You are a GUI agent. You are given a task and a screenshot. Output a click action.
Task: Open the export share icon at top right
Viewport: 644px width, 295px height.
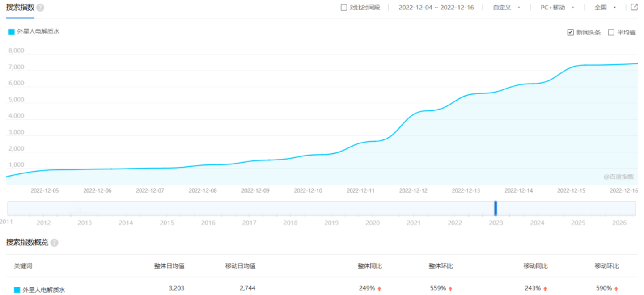[x=634, y=7]
